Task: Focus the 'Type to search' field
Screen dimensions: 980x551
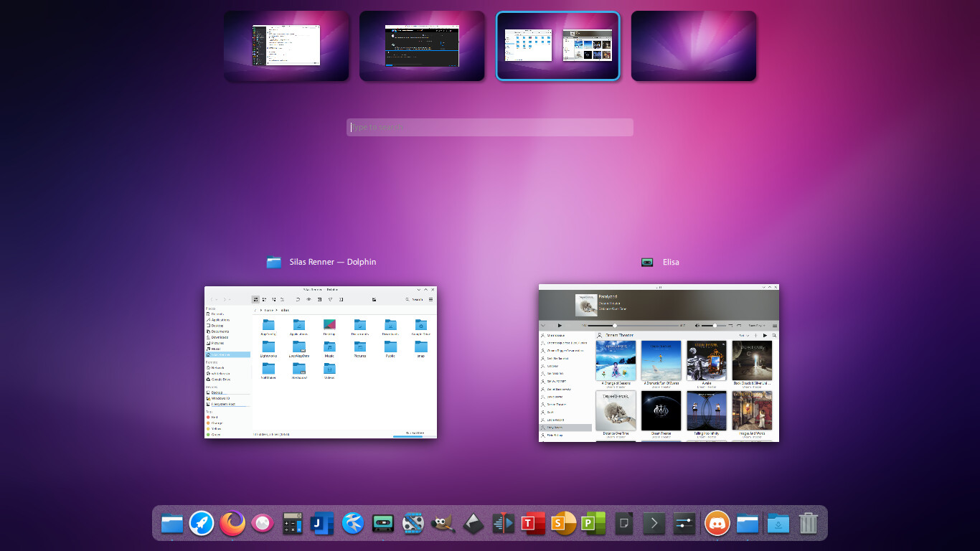Action: [x=489, y=128]
